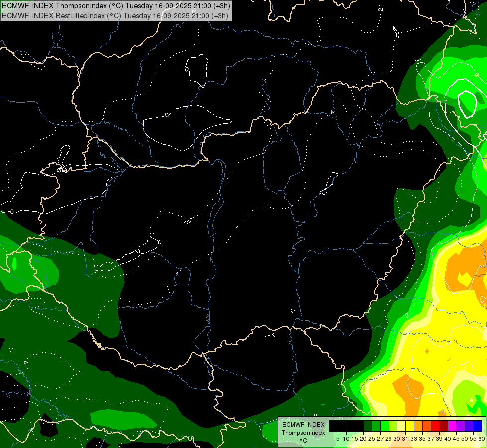Click legend scale value 45

coord(456,439)
